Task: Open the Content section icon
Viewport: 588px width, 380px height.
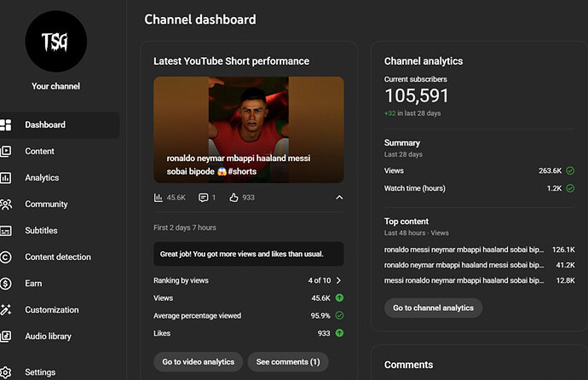Action: tap(7, 152)
